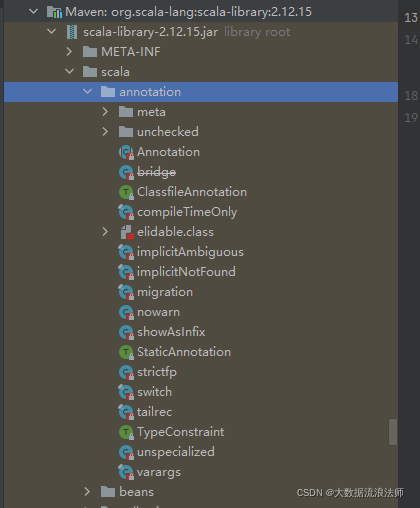Viewport: 420px width, 508px height.
Task: Click the scala-library jar archive icon
Action: tap(72, 32)
